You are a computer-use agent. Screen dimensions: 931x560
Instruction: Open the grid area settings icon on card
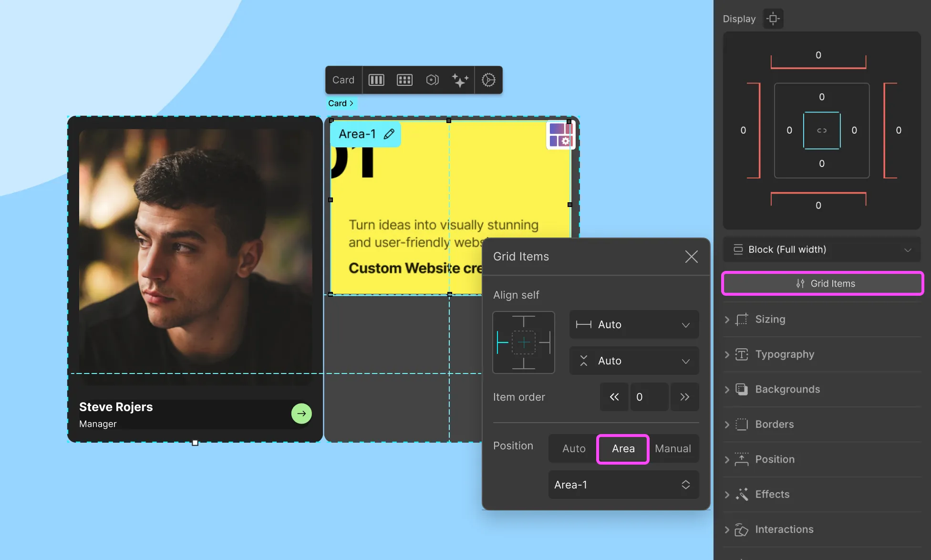[x=561, y=135]
